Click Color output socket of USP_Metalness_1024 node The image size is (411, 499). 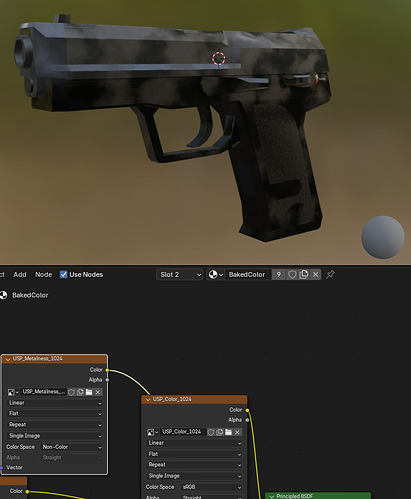coord(107,370)
